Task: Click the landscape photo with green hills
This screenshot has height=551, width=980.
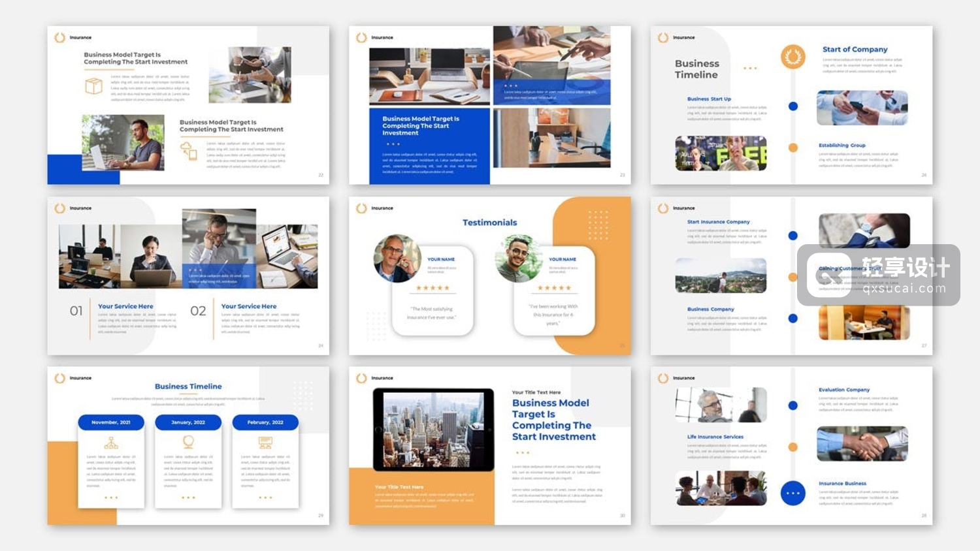Action: click(721, 275)
